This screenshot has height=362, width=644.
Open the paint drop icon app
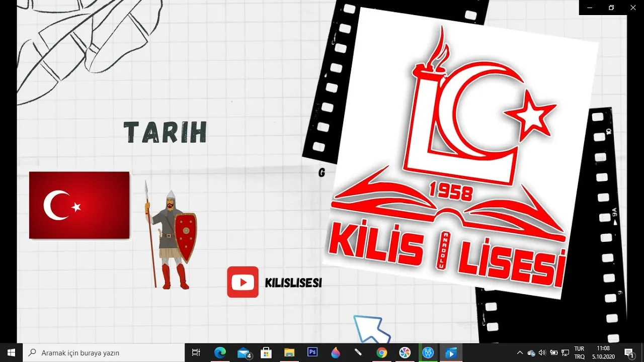[x=335, y=353]
